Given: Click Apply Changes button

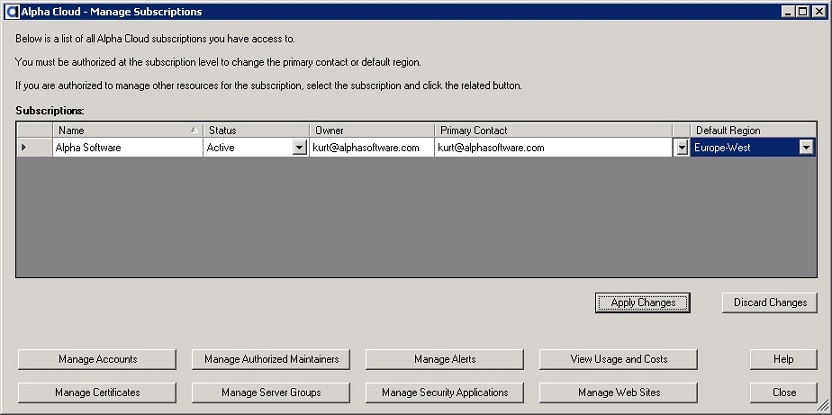Looking at the screenshot, I should coord(643,302).
